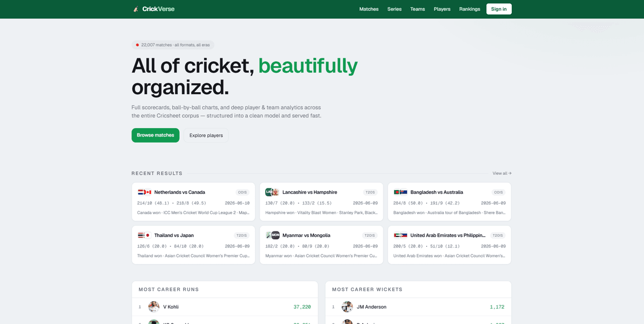Click JM Anderson's 1,172 wickets value
Viewport: 644px width, 324px height.
(x=497, y=307)
